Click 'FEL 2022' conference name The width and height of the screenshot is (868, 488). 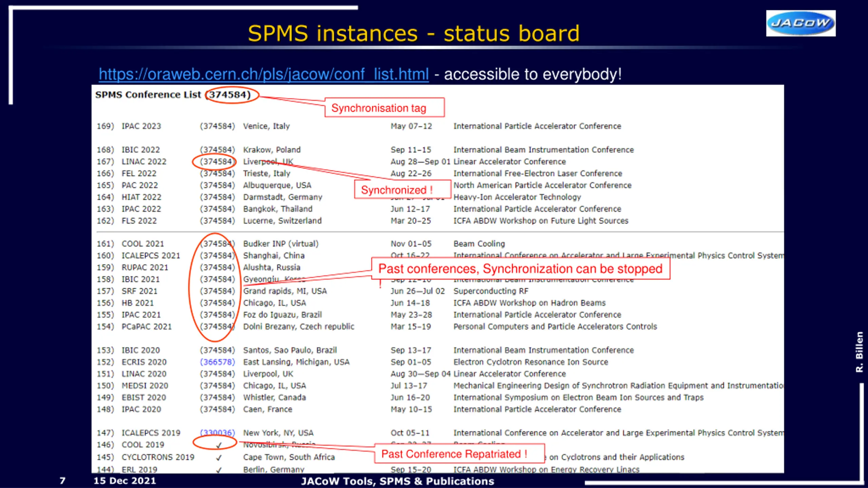click(139, 174)
